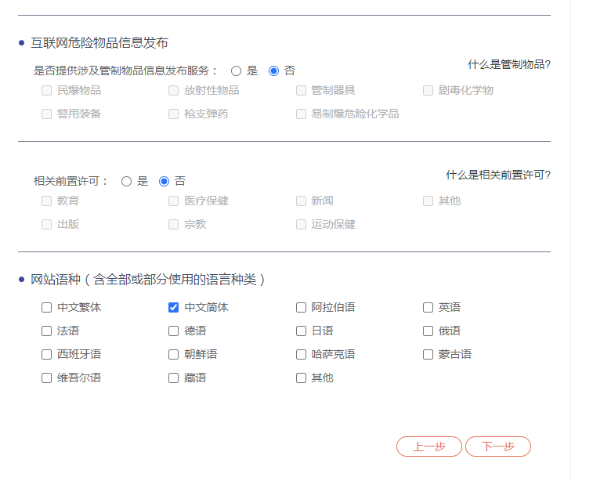604x480 pixels.
Task: Check the 西班牙语 checkbox
Action: (x=47, y=354)
